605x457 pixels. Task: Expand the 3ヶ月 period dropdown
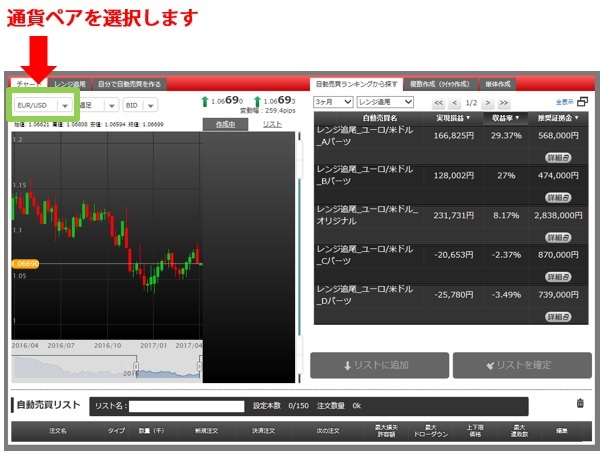[333, 102]
